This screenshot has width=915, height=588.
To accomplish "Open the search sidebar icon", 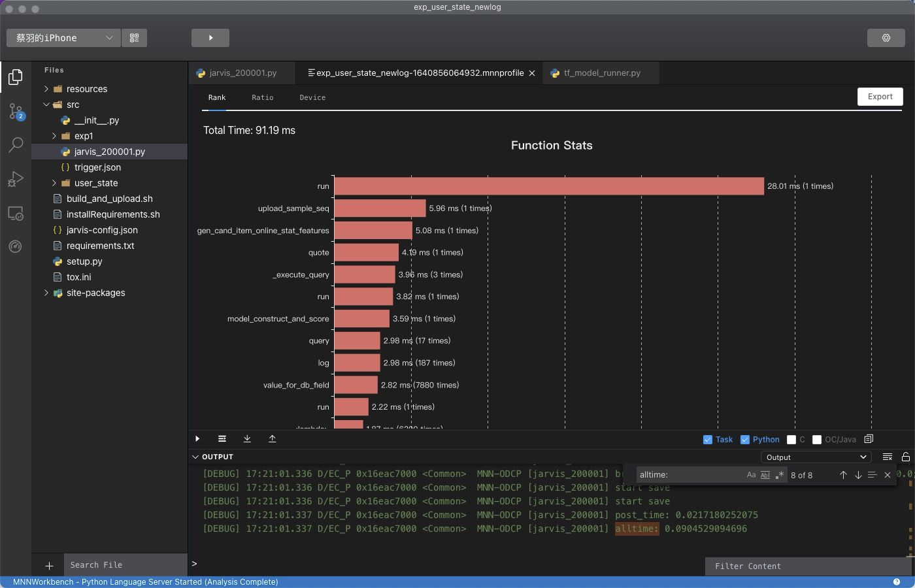I will tap(16, 145).
